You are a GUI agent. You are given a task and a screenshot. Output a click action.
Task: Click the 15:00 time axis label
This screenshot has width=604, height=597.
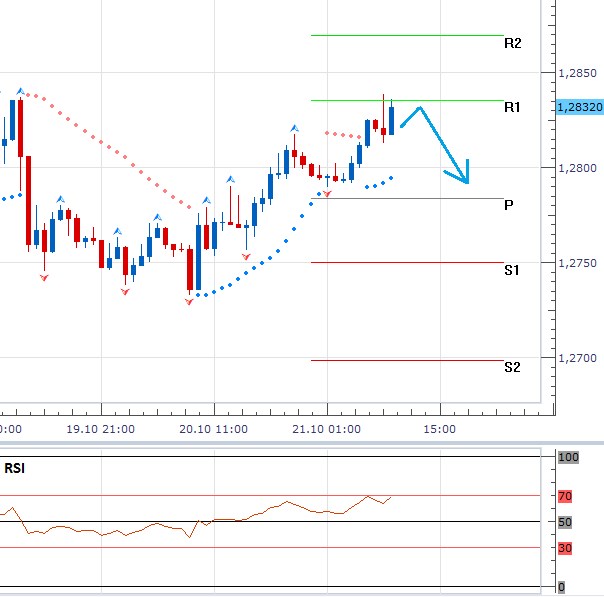[x=439, y=429]
